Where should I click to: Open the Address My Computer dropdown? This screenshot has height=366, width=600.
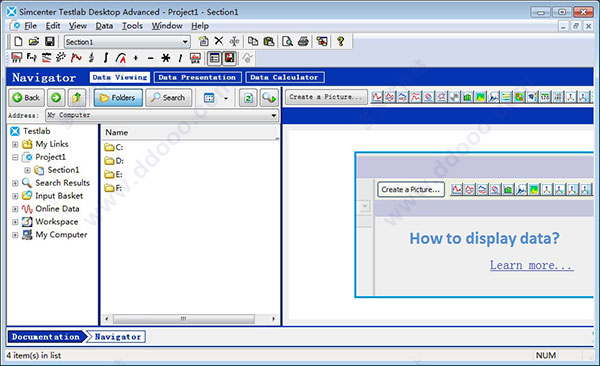(274, 115)
